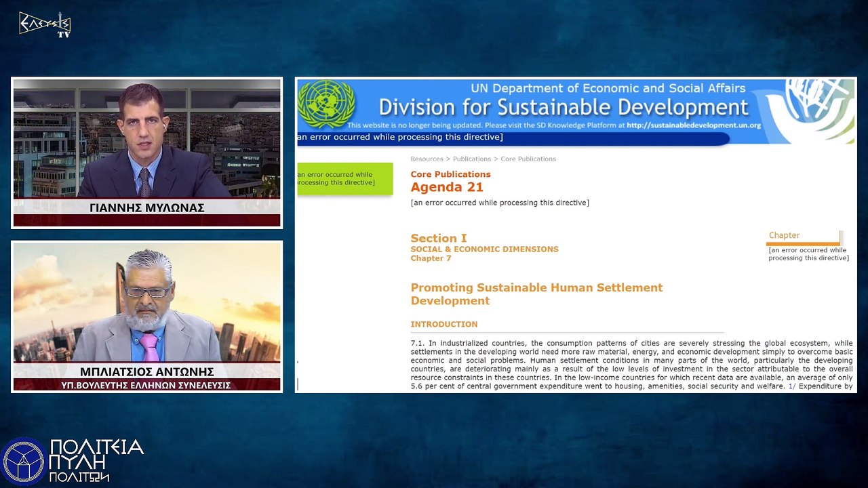Open the sustainabledevelopment.un.org link
868x488 pixels.
694,125
